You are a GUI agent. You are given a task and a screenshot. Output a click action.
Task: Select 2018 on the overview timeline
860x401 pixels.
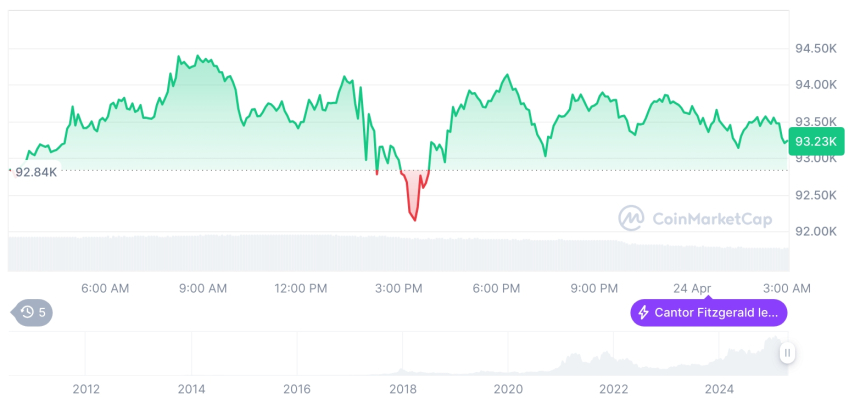[402, 389]
